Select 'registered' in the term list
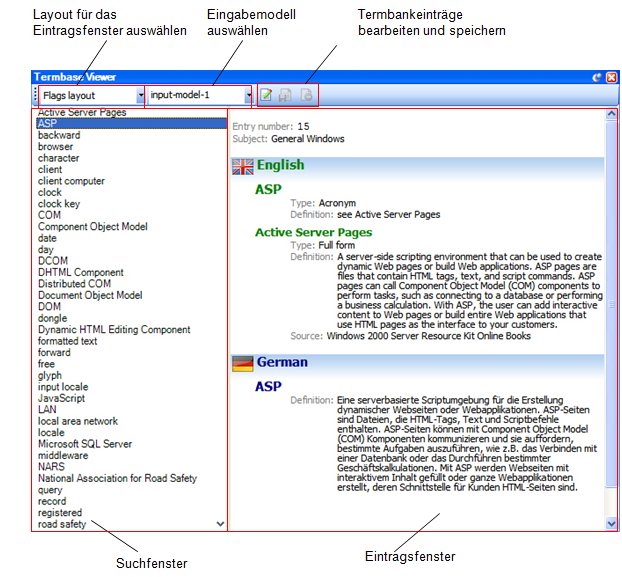 [60, 513]
